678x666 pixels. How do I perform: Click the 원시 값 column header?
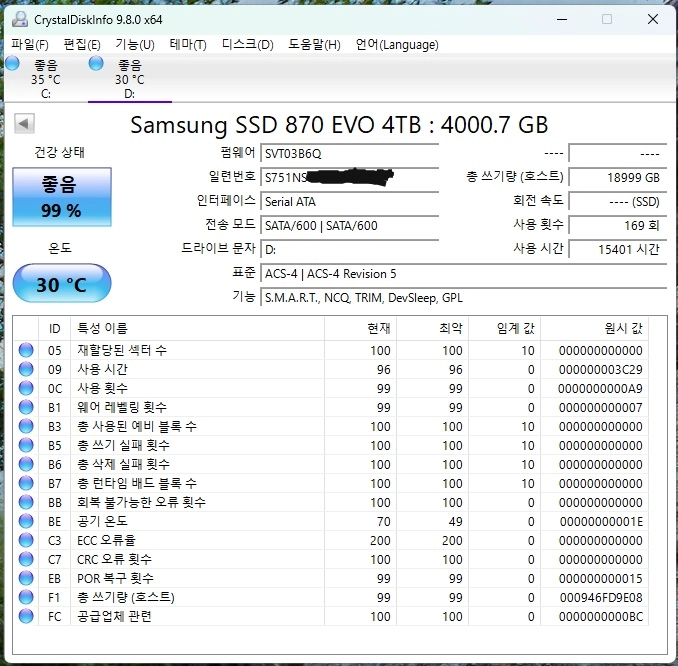click(x=595, y=329)
